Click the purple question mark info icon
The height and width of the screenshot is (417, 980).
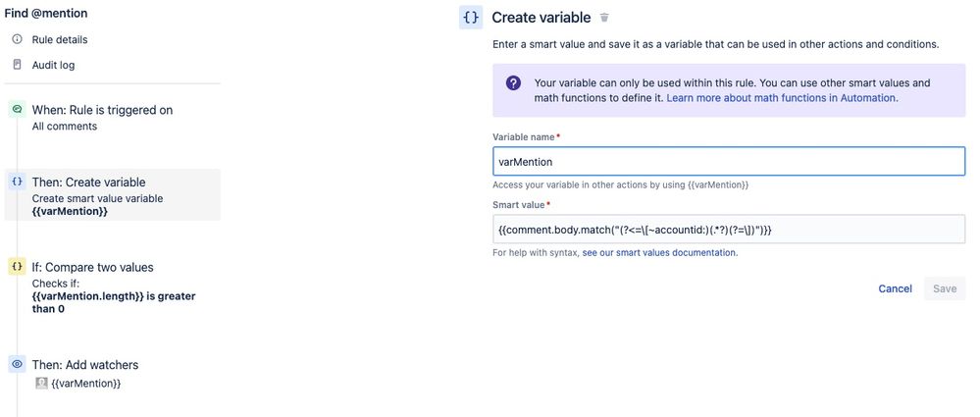513,83
